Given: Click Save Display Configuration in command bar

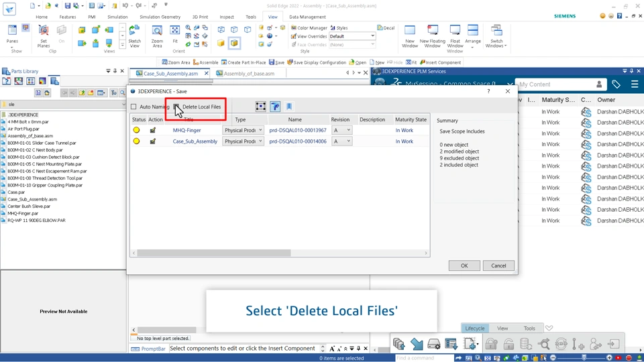Looking at the screenshot, I should click(316, 62).
